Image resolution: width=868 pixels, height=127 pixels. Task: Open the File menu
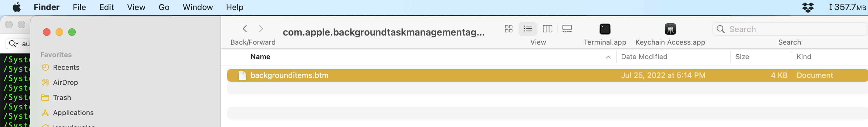pos(79,7)
